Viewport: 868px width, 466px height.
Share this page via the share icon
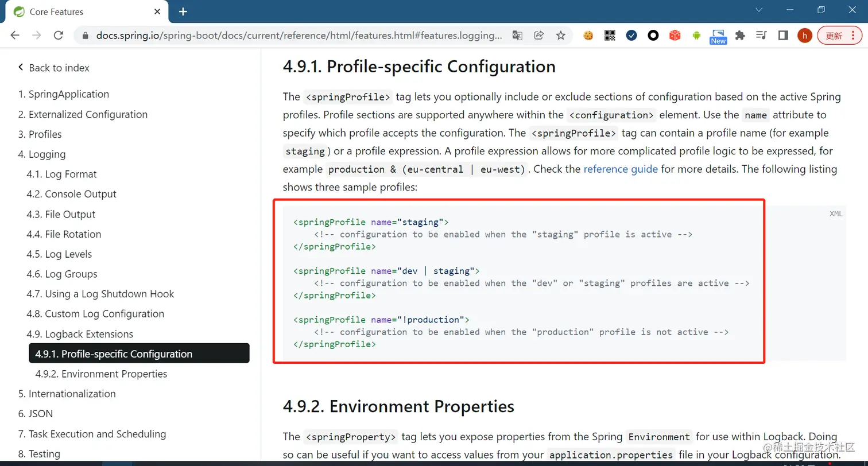point(539,36)
